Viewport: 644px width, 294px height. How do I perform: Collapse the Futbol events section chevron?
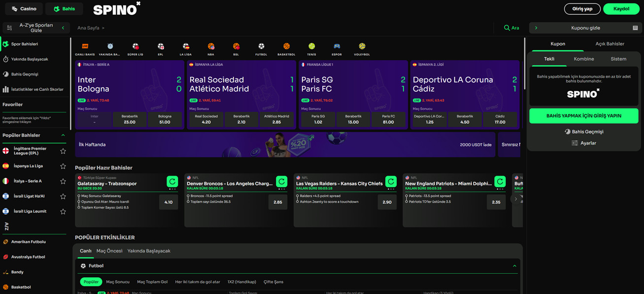pos(514,266)
